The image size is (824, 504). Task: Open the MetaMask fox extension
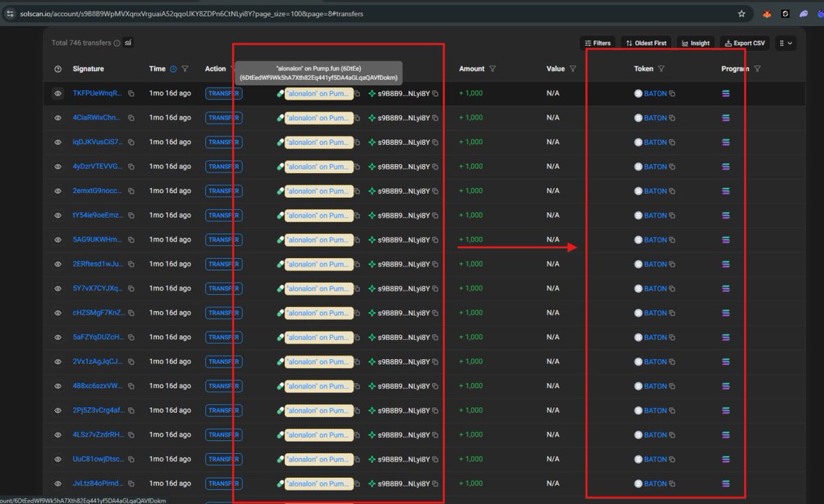click(768, 13)
